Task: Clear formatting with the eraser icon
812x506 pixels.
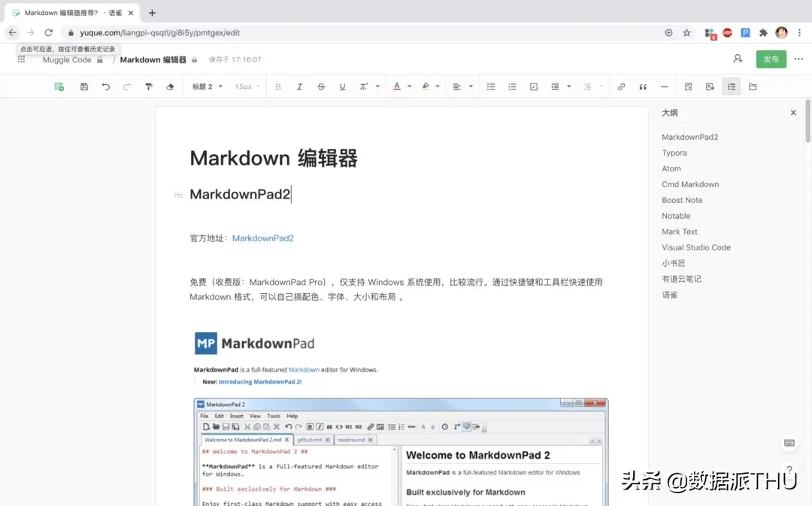Action: tap(170, 86)
